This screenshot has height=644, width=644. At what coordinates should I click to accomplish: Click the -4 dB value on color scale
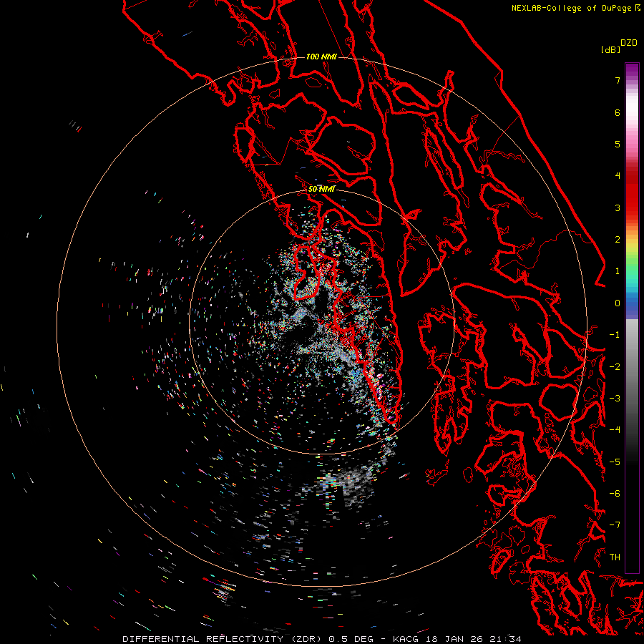615,429
